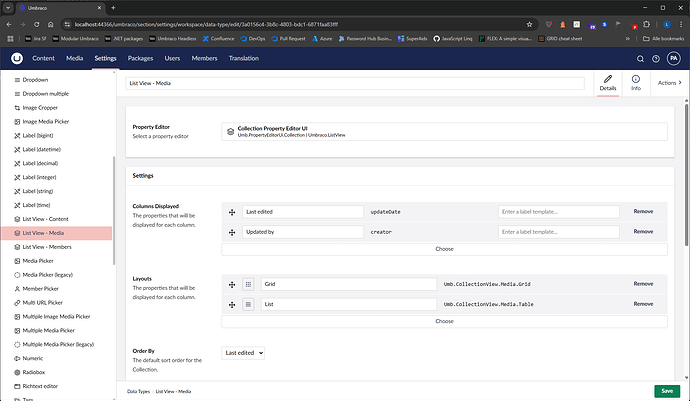Click the browser address bar
Viewport: 690px width, 401px height.
tap(299, 24)
